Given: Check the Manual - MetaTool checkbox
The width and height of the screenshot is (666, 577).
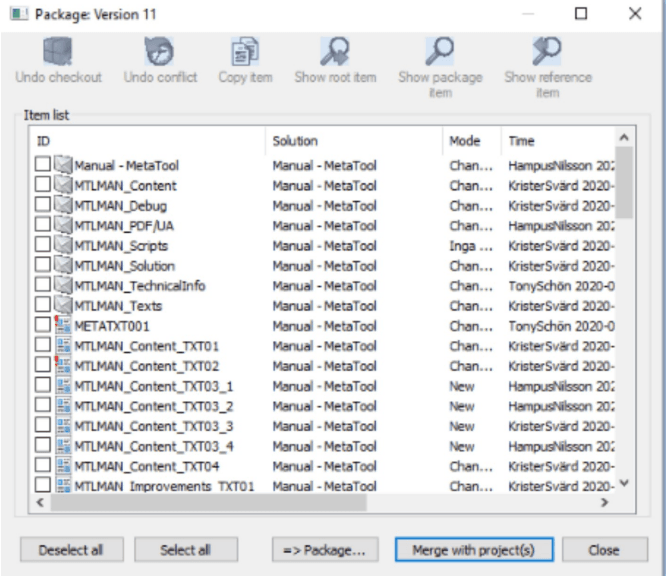Looking at the screenshot, I should (x=42, y=165).
